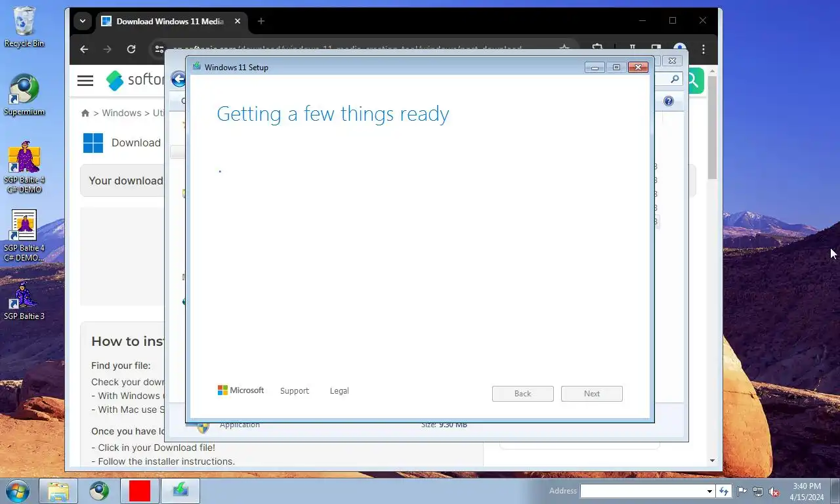Click the browser forward arrow
Image resolution: width=840 pixels, height=504 pixels.
[x=108, y=49]
